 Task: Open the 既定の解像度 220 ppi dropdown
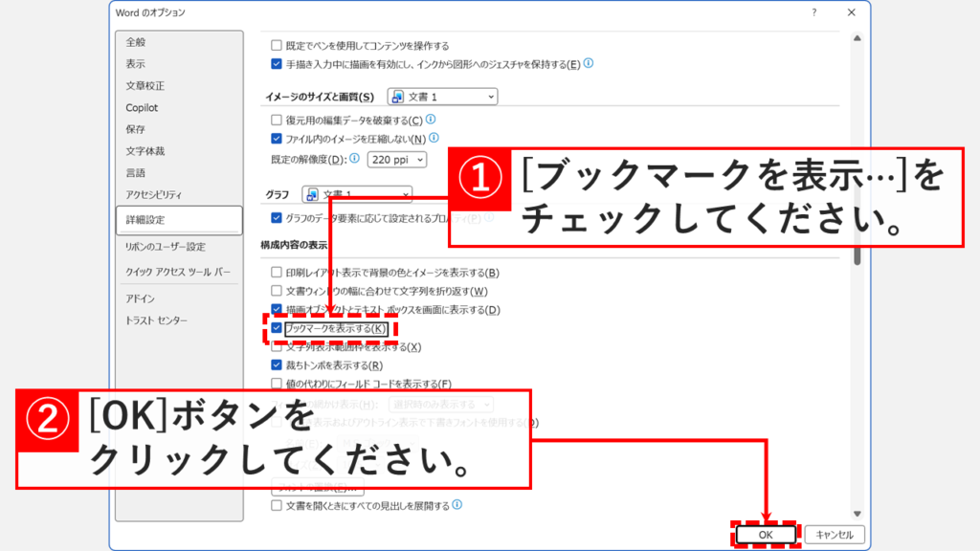[x=397, y=160]
